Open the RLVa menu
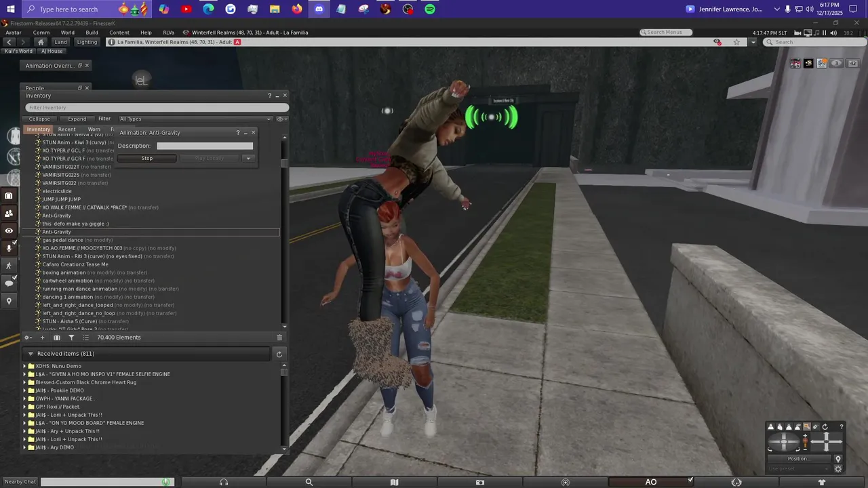The width and height of the screenshot is (868, 488). 169,33
